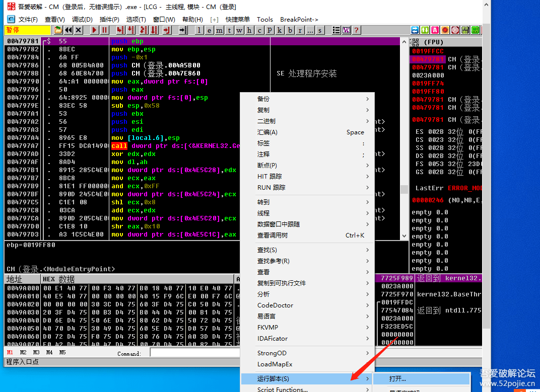The height and width of the screenshot is (392, 540).
Task: Click the disassembly pane vertical scrollbar thumb
Action: point(404,189)
